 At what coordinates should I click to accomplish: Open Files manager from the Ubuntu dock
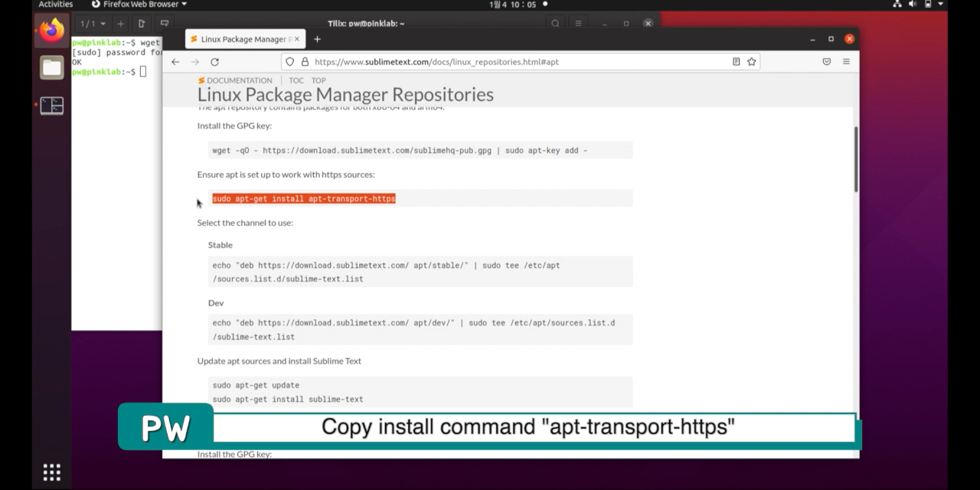(x=52, y=67)
